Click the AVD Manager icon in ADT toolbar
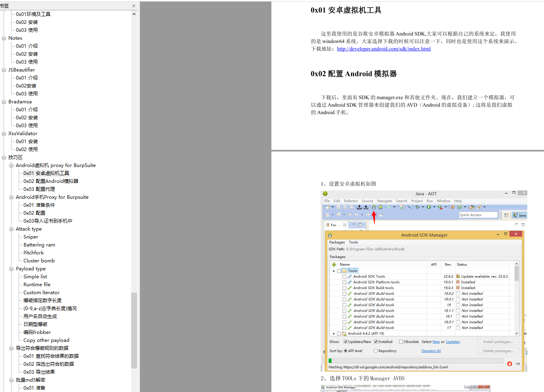Image resolution: width=544 pixels, height=392 pixels. click(x=380, y=207)
